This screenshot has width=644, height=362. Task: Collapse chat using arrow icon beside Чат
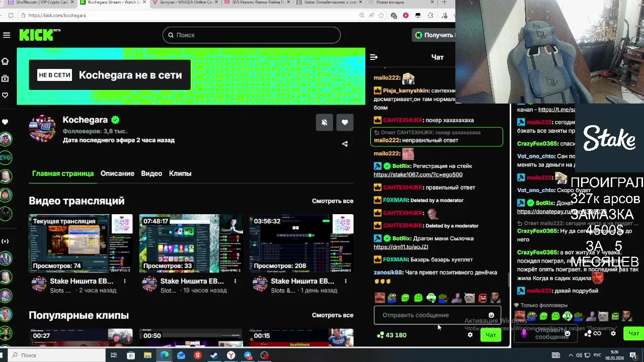(374, 57)
